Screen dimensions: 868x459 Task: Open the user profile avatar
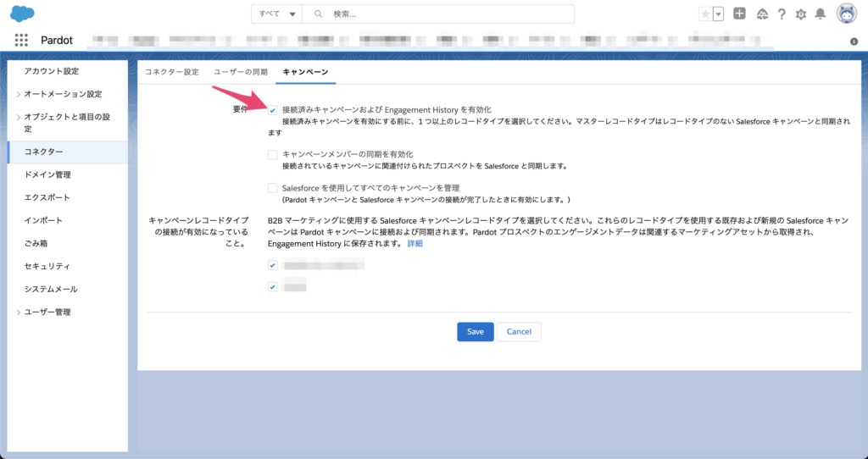click(847, 14)
